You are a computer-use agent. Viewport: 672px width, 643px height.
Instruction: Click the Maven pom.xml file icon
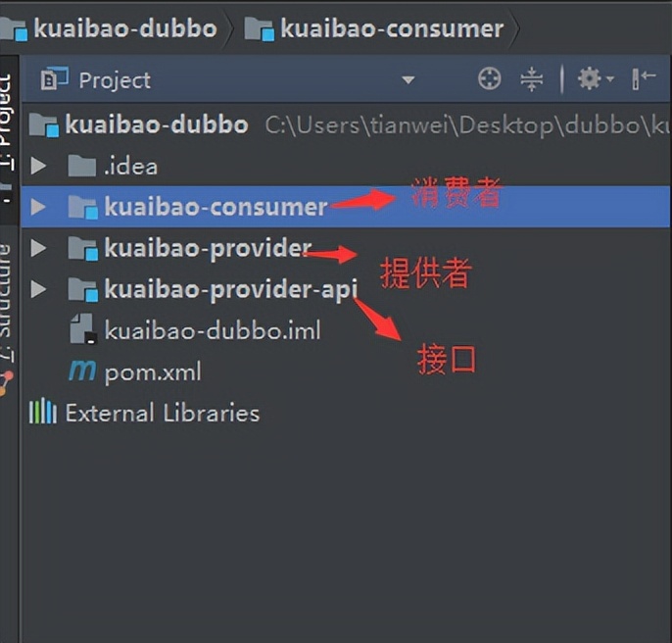[82, 371]
